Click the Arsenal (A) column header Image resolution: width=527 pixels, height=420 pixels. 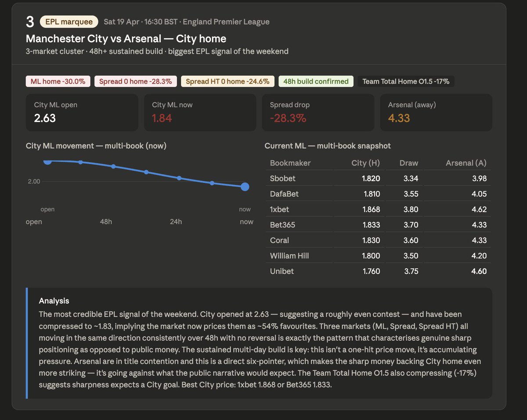coord(466,163)
